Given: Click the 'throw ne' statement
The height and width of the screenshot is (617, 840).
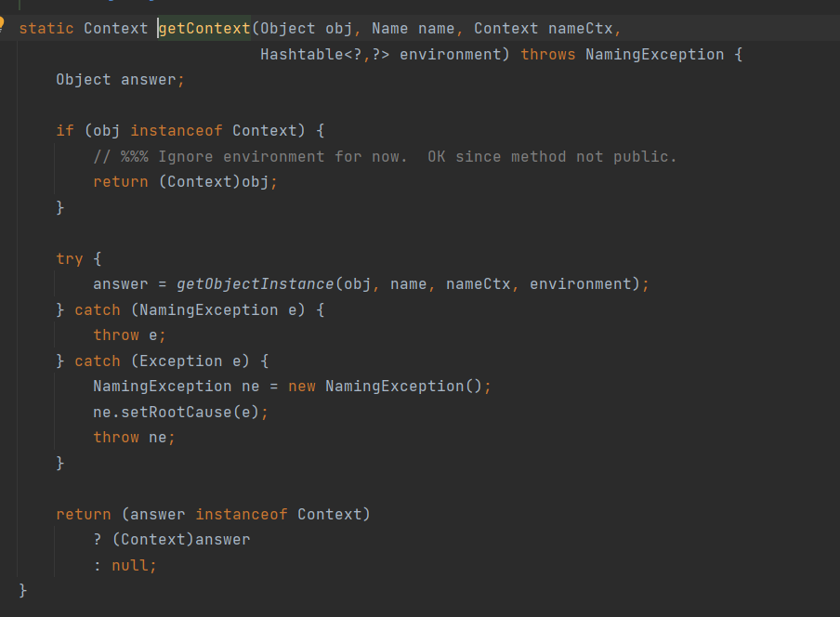Looking at the screenshot, I should (134, 437).
